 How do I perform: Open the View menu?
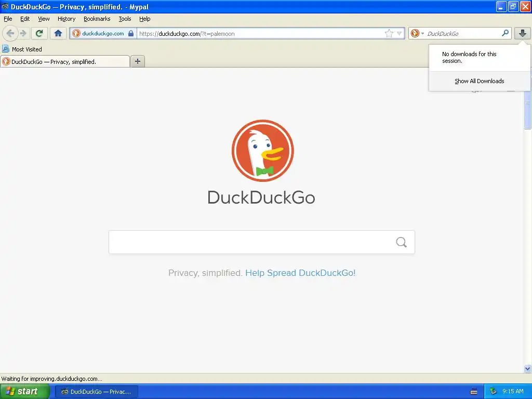point(44,19)
